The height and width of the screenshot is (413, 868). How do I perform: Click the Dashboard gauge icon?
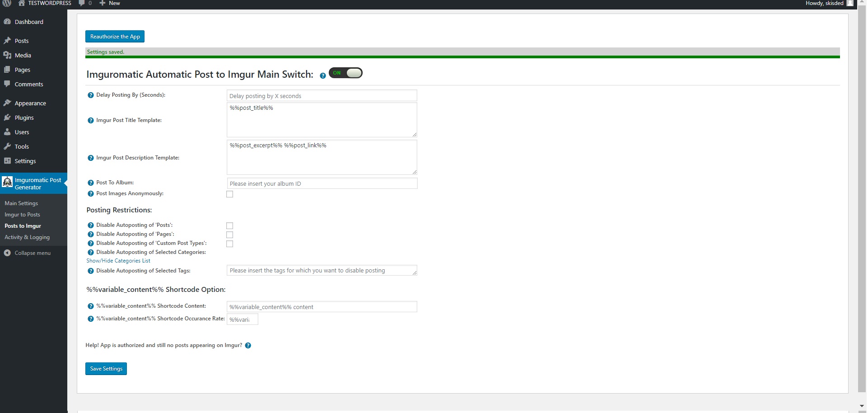[x=7, y=22]
